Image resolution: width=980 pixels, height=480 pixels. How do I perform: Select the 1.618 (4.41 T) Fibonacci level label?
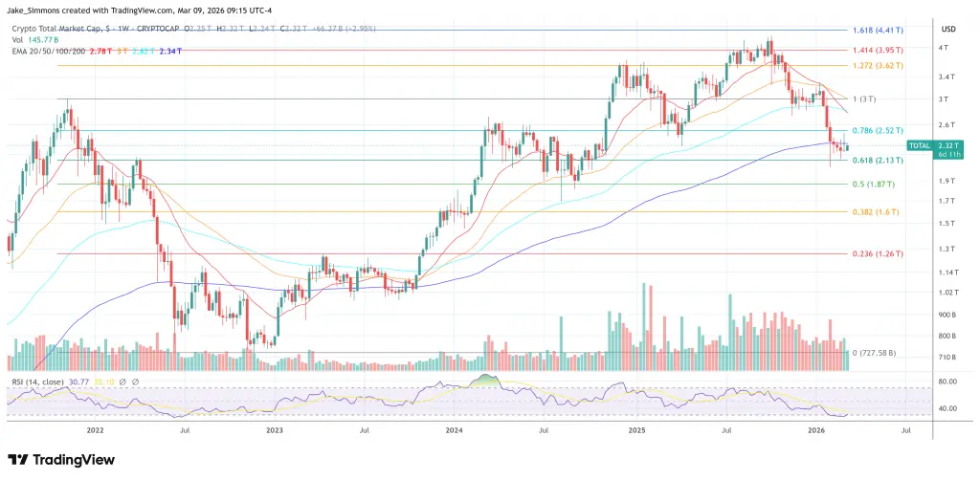pyautogui.click(x=879, y=30)
